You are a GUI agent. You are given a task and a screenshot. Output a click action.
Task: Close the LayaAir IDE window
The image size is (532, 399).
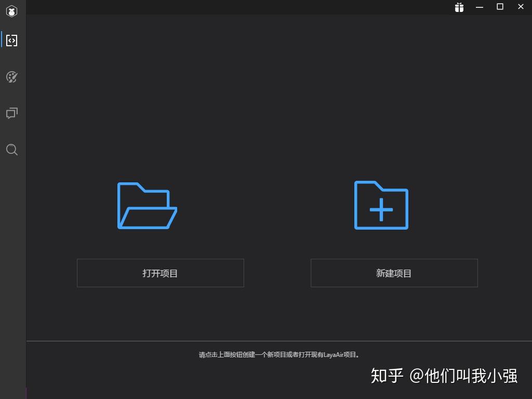tap(521, 7)
